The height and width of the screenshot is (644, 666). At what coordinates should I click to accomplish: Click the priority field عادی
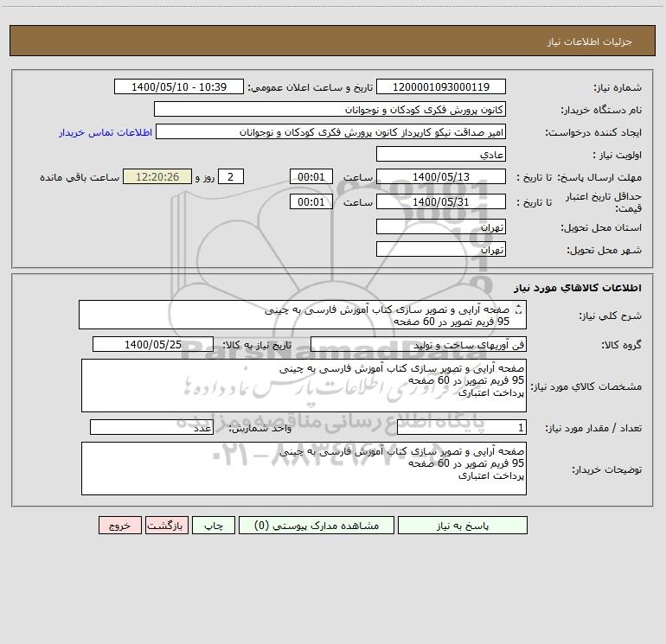pyautogui.click(x=441, y=154)
